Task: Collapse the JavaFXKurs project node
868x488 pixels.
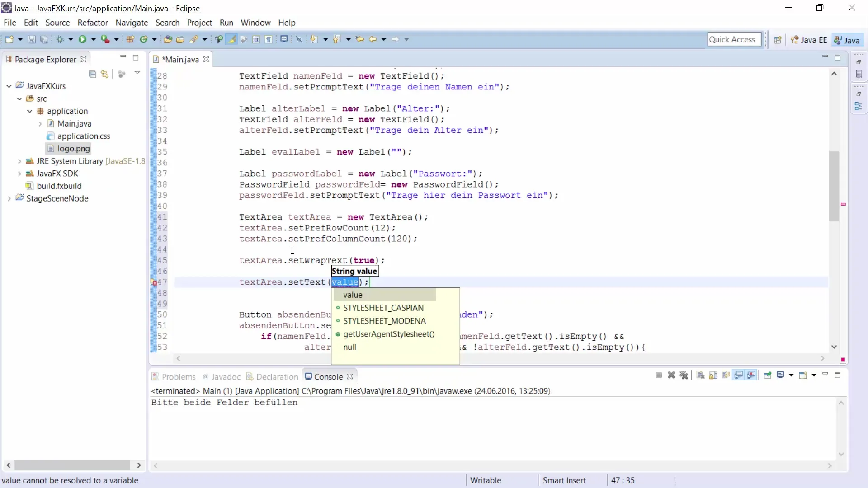Action: pos(9,86)
